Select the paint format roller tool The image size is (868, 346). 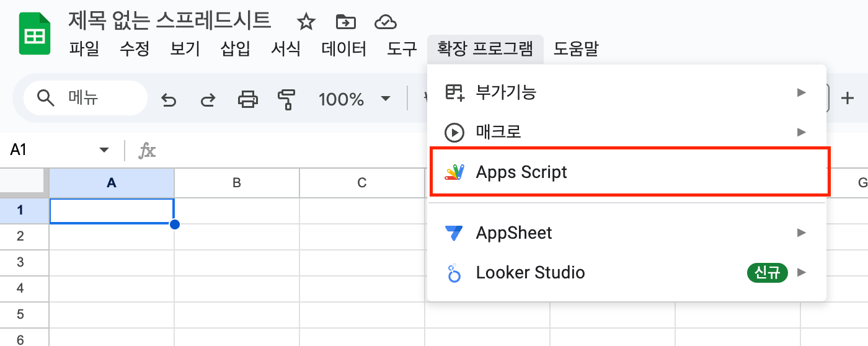(x=286, y=99)
